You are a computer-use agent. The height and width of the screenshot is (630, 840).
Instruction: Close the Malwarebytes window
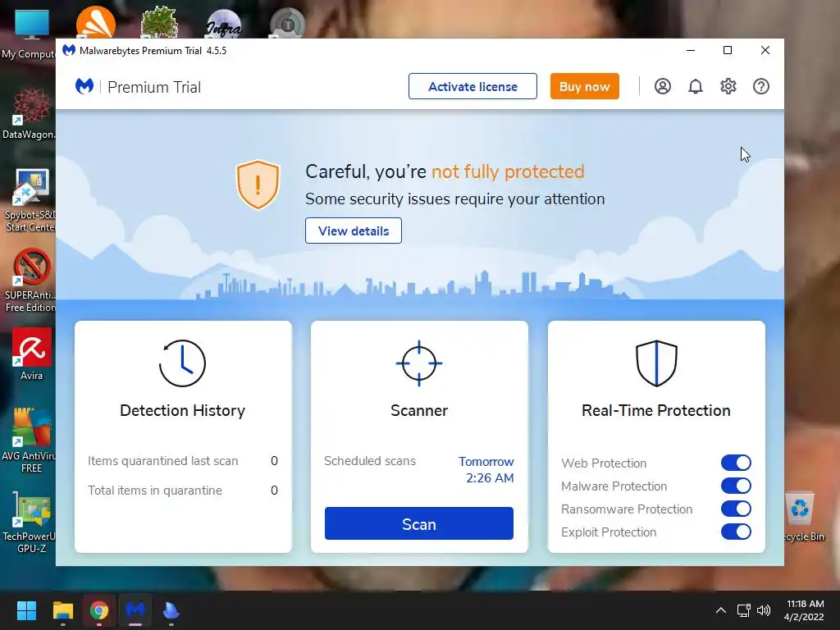pos(765,50)
